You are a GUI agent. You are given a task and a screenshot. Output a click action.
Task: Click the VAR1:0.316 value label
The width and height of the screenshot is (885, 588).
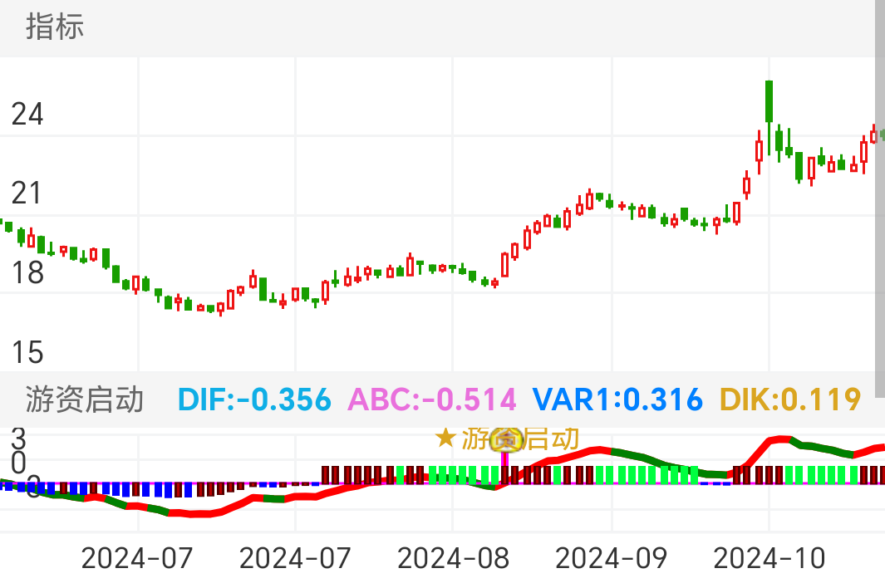[x=617, y=399]
